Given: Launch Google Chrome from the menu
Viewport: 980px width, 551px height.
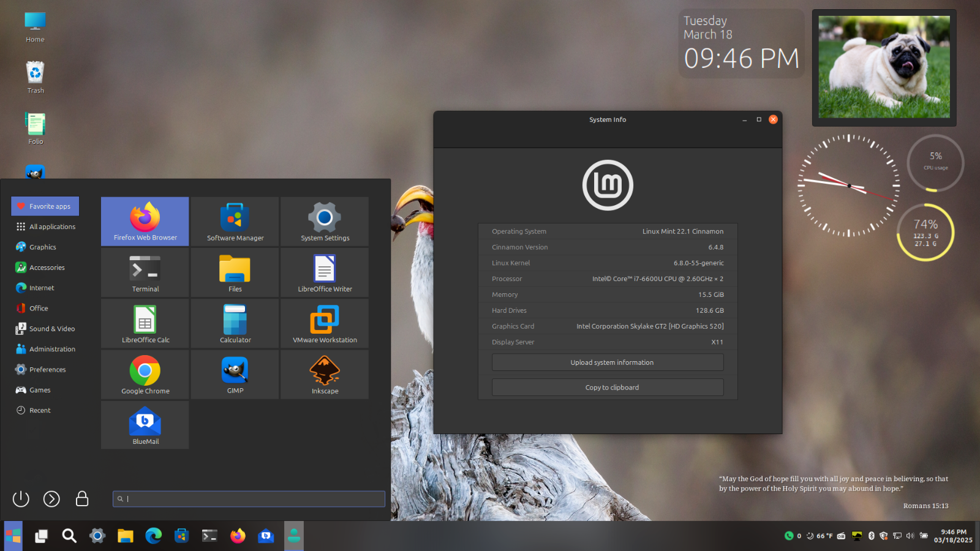Looking at the screenshot, I should pos(145,374).
